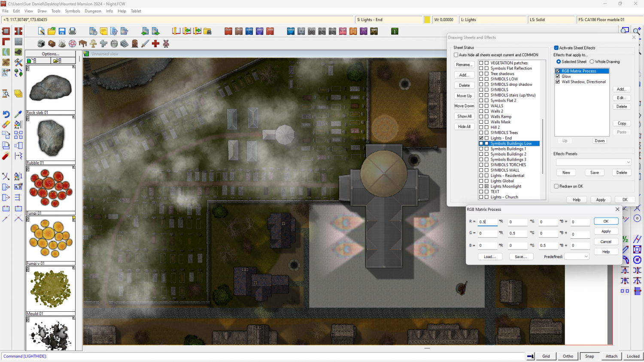
Task: Click the Undo arrow icon
Action: pyautogui.click(x=6, y=114)
